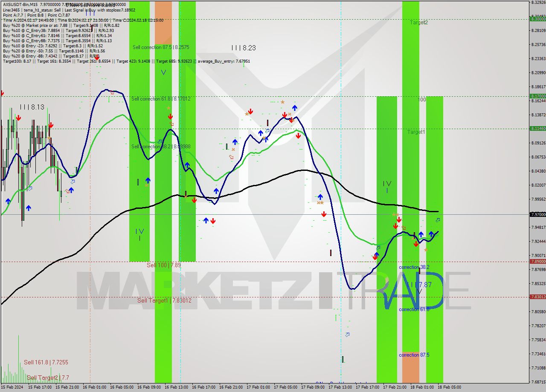Select the Sell 100 | 7.89 label

(164, 265)
